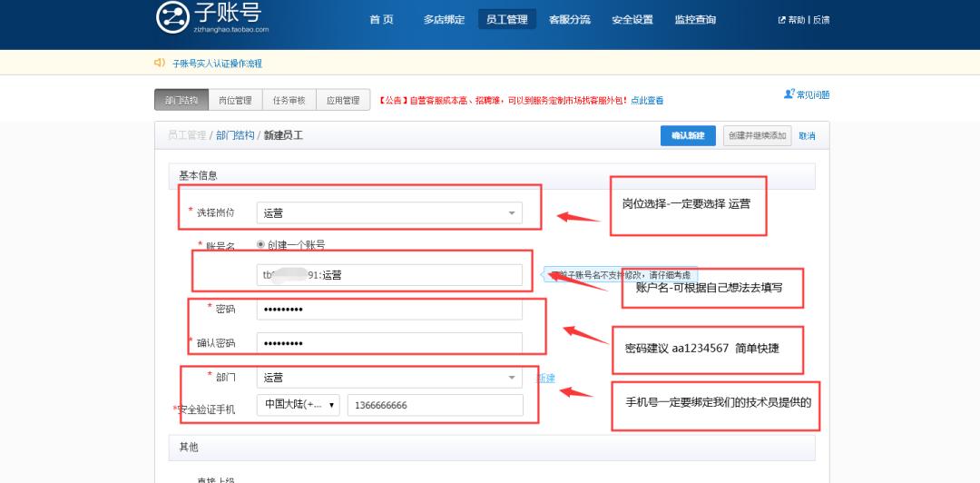980x483 pixels.
Task: Switch to the 应用管理 tab
Action: coord(343,100)
